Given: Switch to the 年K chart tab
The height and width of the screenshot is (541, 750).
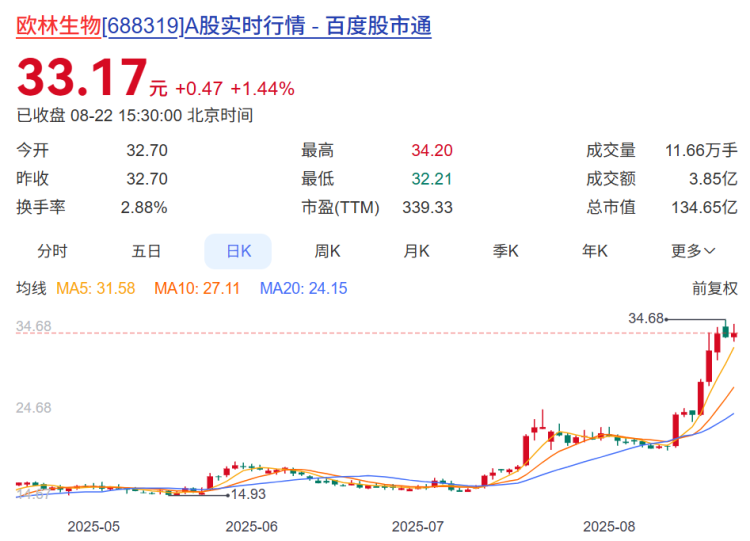Looking at the screenshot, I should click(595, 251).
